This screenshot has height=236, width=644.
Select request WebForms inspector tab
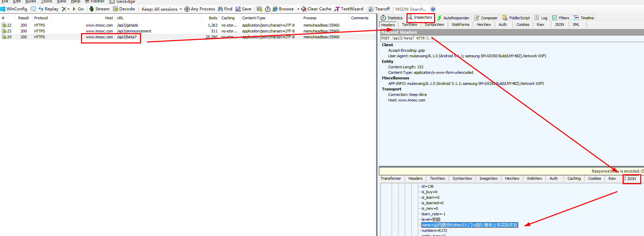[461, 25]
